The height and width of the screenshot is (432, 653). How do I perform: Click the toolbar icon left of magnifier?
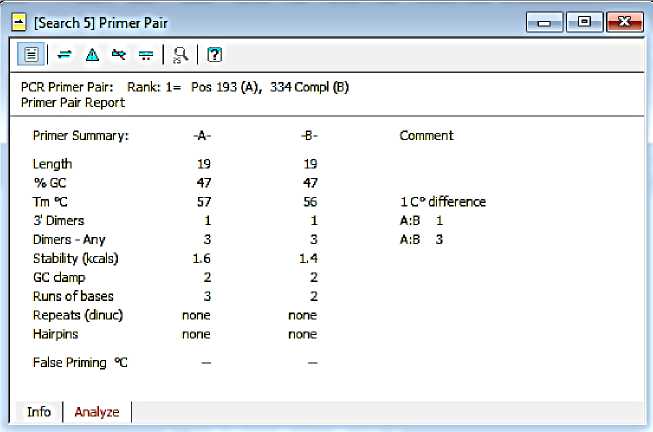(x=146, y=53)
